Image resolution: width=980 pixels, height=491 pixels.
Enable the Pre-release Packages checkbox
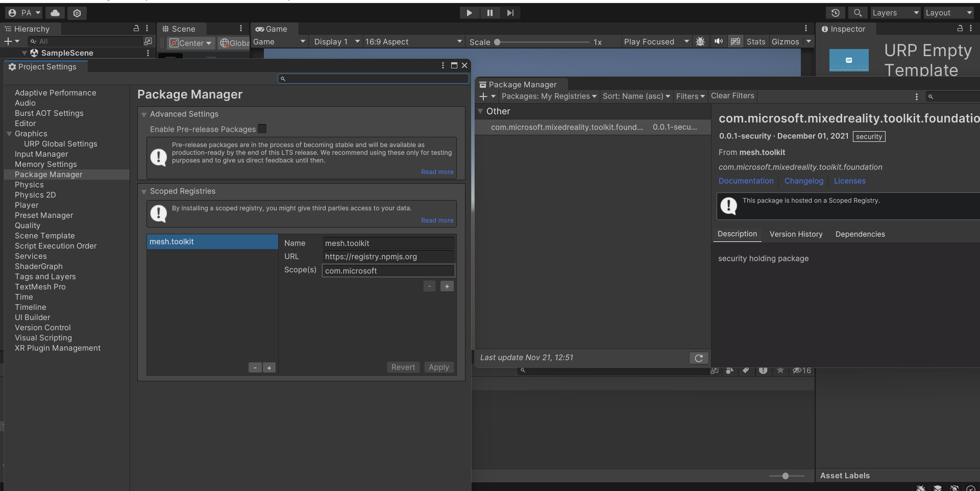coord(262,129)
